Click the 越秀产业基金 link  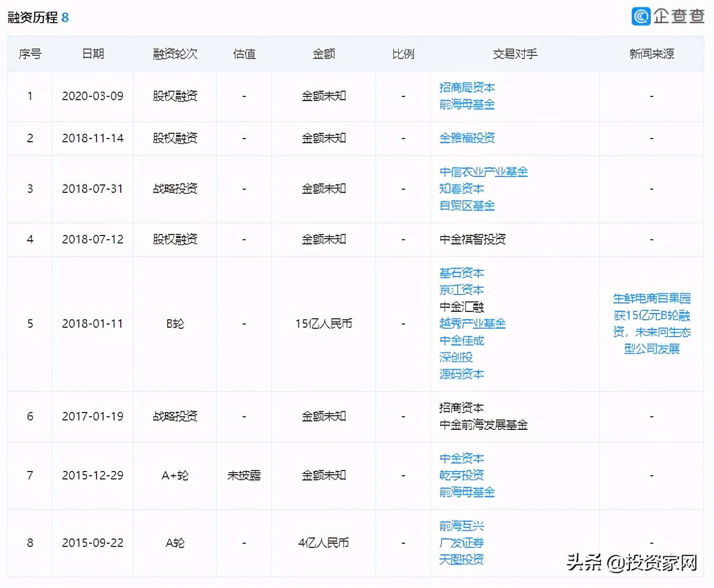tap(472, 324)
